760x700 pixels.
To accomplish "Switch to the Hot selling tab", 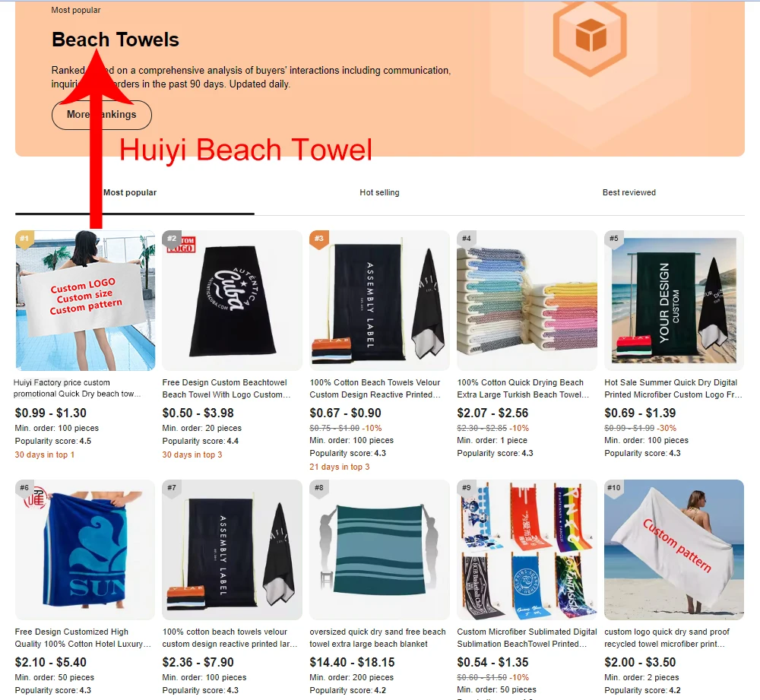I will pyautogui.click(x=379, y=192).
